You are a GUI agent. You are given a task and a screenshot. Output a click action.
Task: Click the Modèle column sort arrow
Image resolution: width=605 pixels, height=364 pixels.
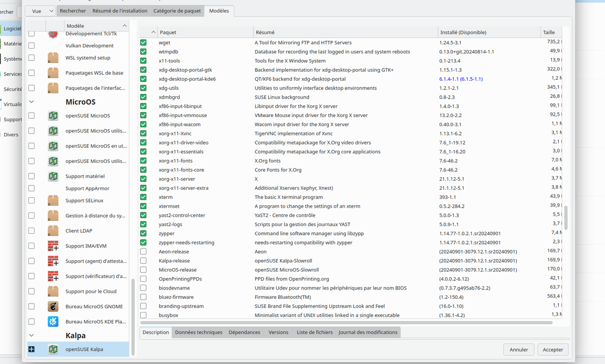(125, 25)
